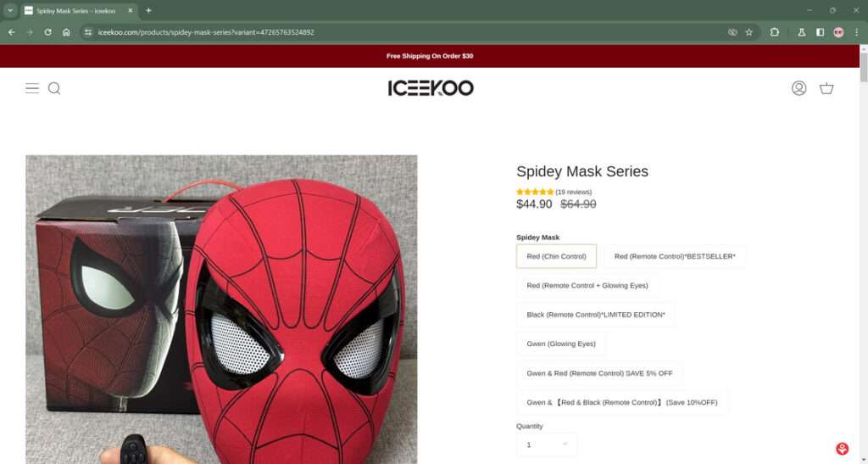Pick the Gwen (Glowing Eyes) variant
The image size is (868, 464).
(560, 344)
